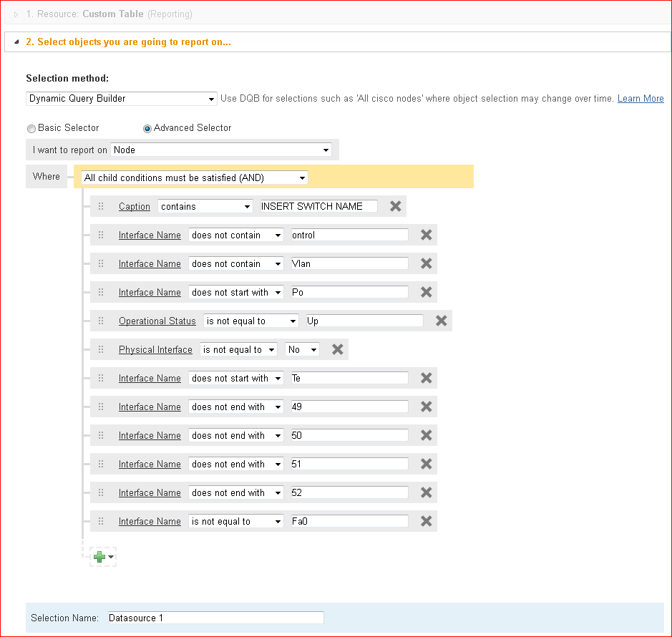
Task: Delete the condition ending with 51
Action: pyautogui.click(x=426, y=464)
